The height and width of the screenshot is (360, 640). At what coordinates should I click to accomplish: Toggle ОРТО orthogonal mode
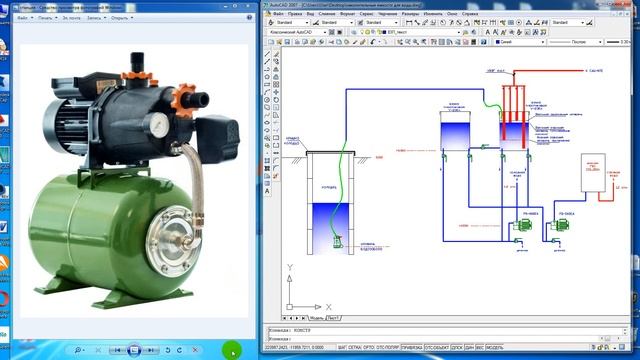pyautogui.click(x=368, y=347)
